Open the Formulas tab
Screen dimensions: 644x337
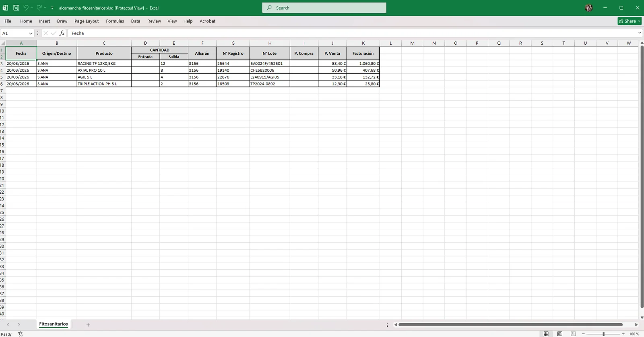pos(115,21)
